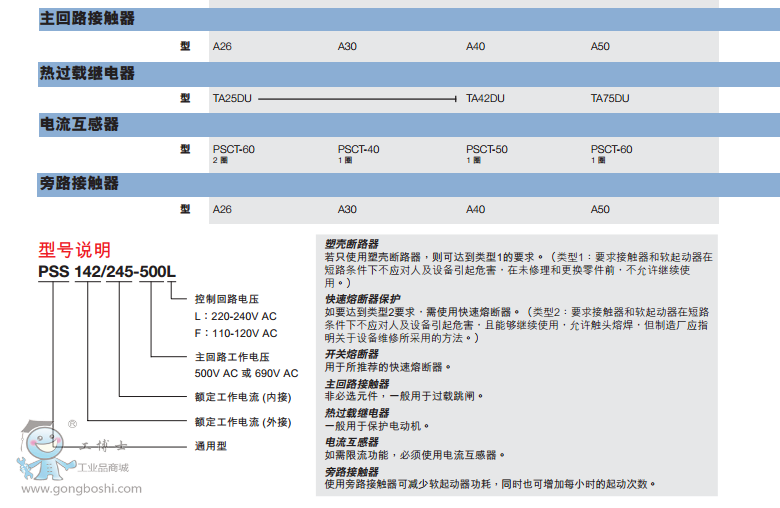Screen dimensions: 780x508
Task: Click the 主回路接触器 section header
Action: [x=87, y=18]
